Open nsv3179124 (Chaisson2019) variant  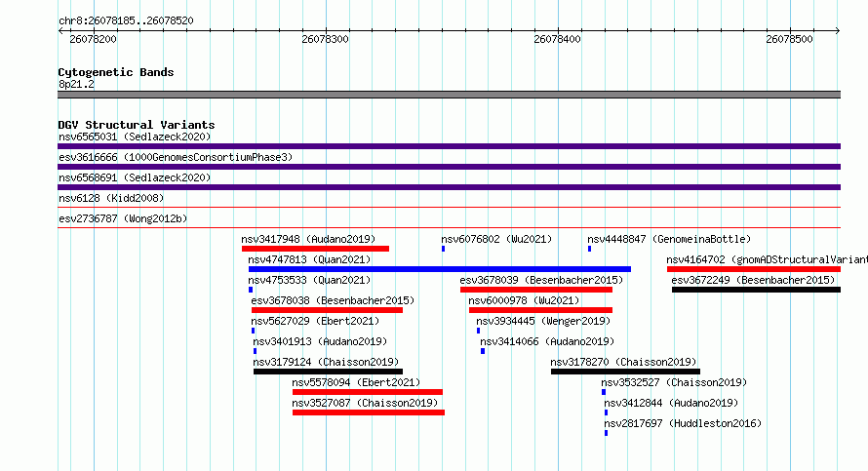(326, 362)
